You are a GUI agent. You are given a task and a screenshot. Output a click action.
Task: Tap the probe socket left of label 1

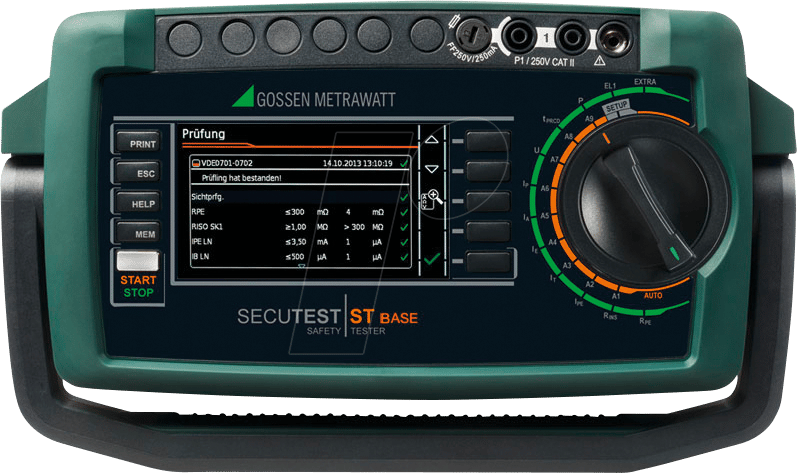(x=518, y=36)
